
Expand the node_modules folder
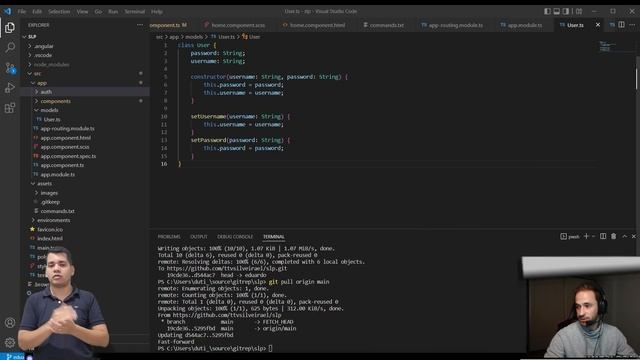85,64
